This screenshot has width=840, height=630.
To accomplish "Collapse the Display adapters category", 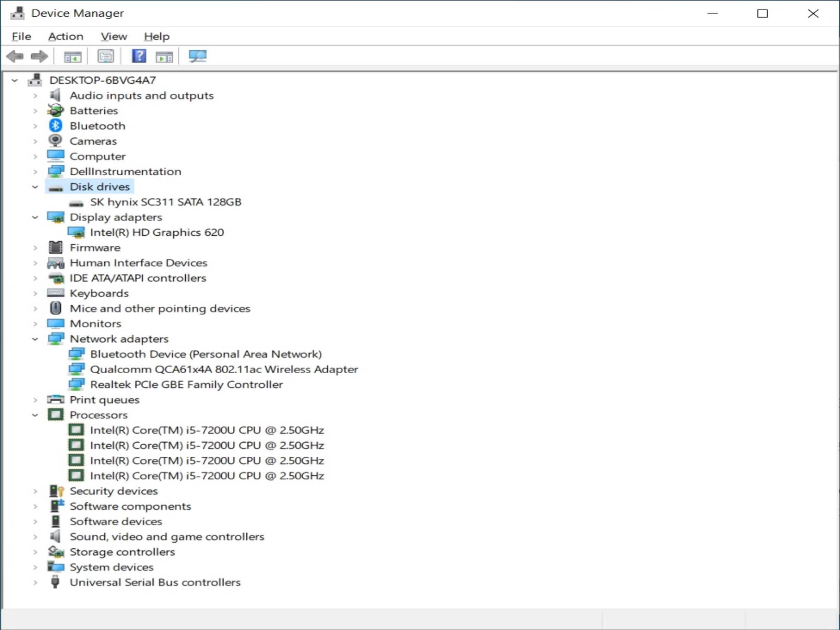I will click(35, 217).
